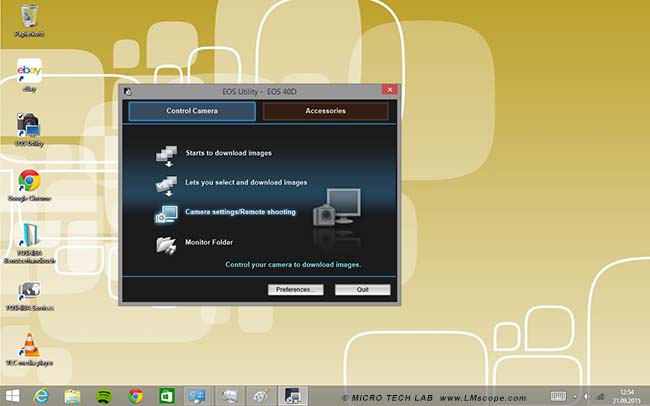This screenshot has width=650, height=406.
Task: Switch to EOS Utility taskbar button
Action: 293,396
